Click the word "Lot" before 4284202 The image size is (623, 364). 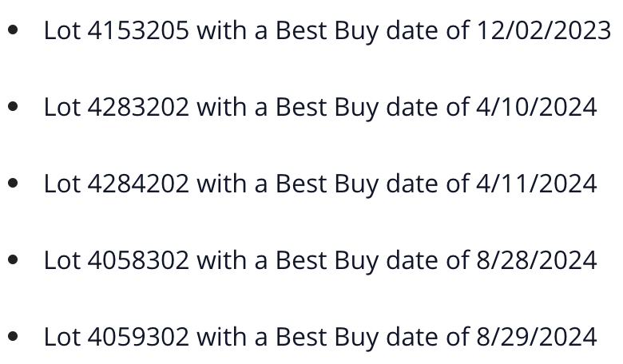[x=62, y=184]
